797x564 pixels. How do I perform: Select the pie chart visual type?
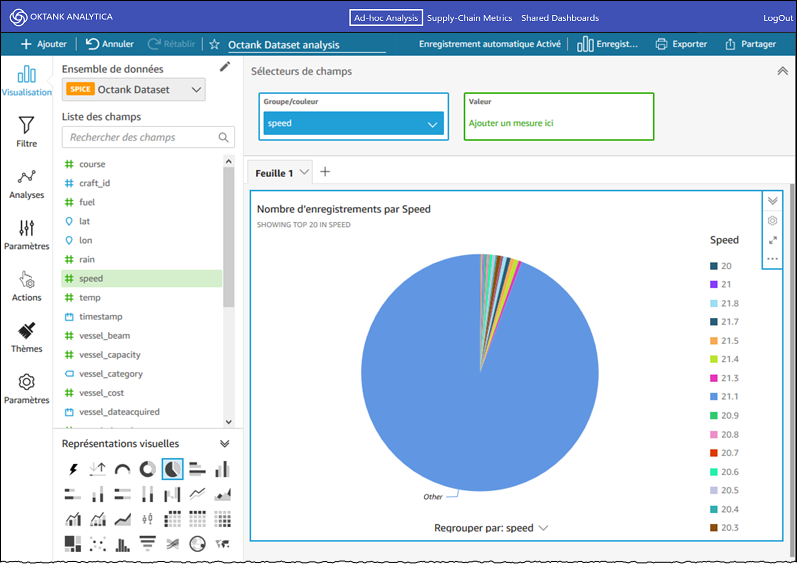(x=172, y=469)
